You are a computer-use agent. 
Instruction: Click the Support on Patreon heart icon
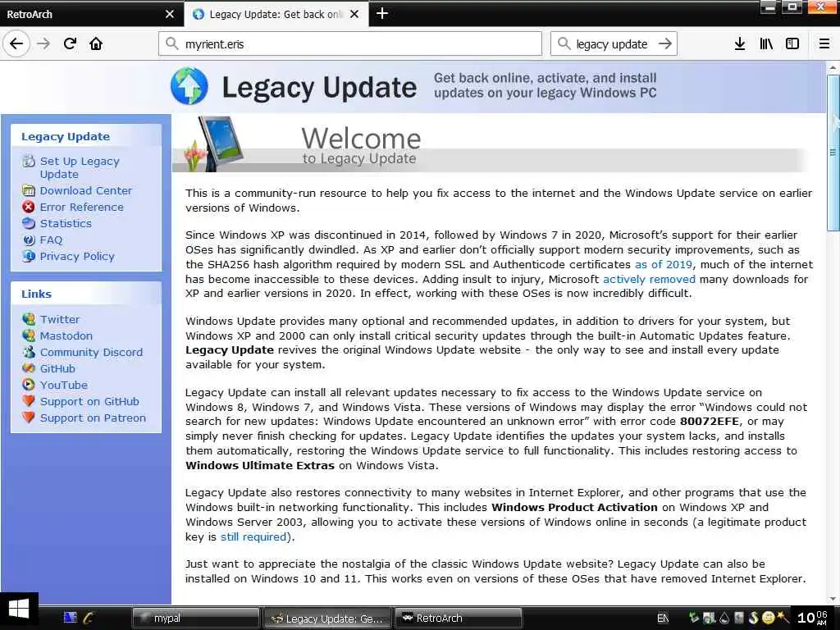(29, 418)
